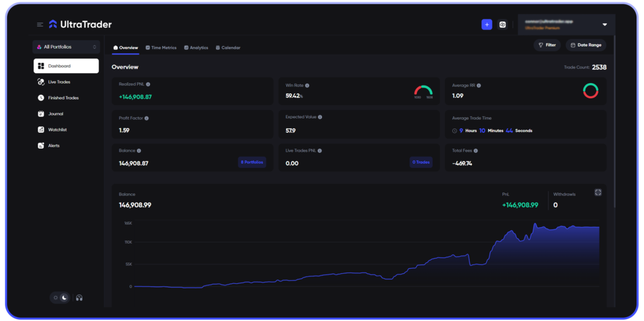Click the hamburger menu icon beside the logo

pos(40,25)
